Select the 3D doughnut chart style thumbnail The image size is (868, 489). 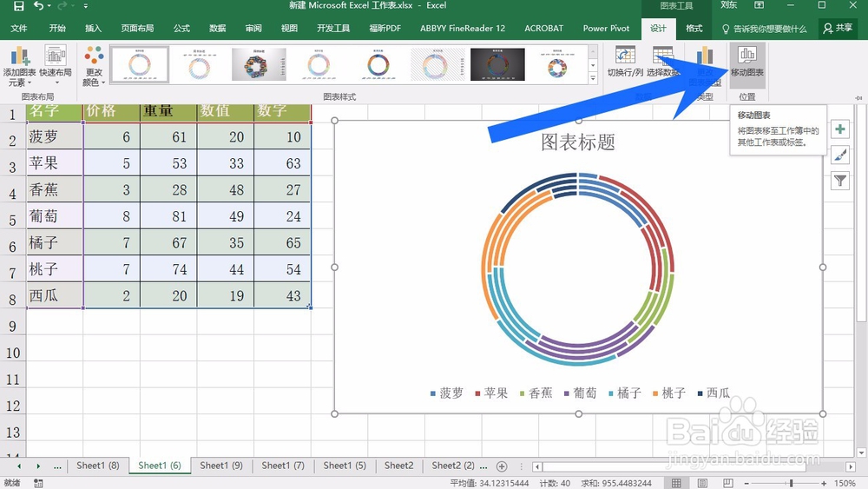259,65
